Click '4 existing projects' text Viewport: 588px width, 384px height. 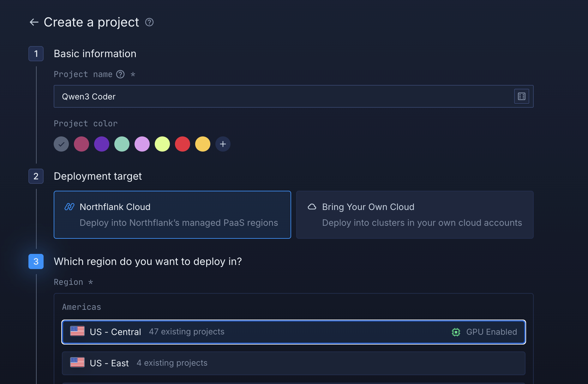point(172,363)
